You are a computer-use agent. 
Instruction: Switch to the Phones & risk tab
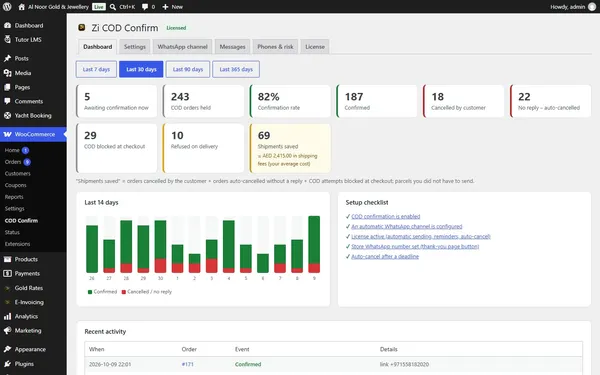(275, 47)
